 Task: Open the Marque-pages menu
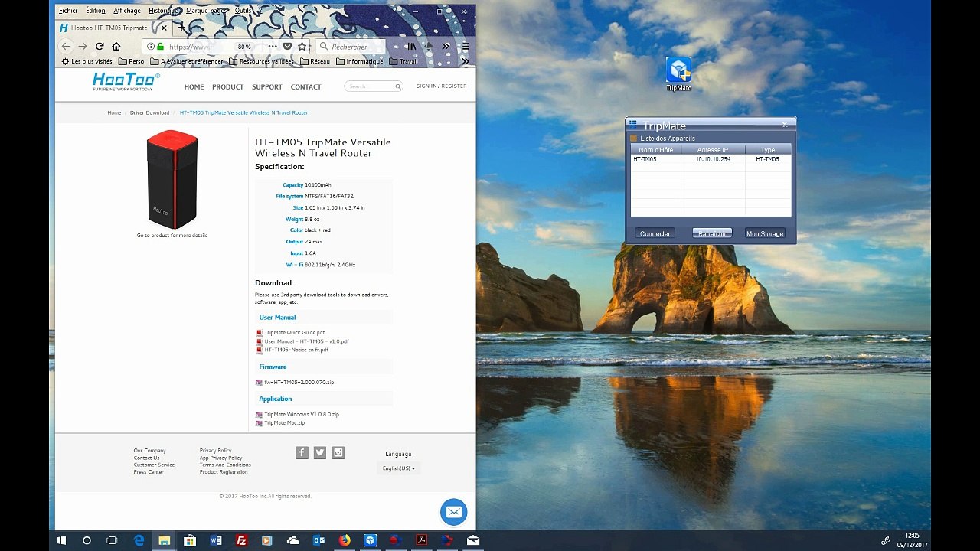[x=206, y=11]
